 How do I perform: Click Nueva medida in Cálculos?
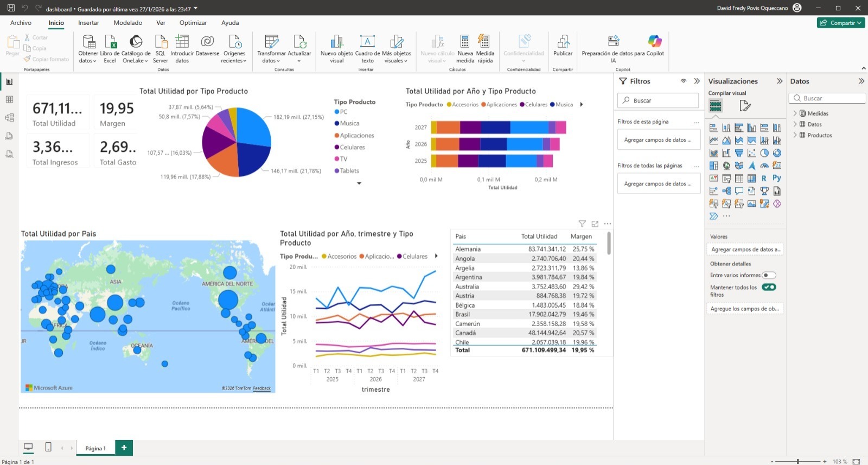click(465, 49)
